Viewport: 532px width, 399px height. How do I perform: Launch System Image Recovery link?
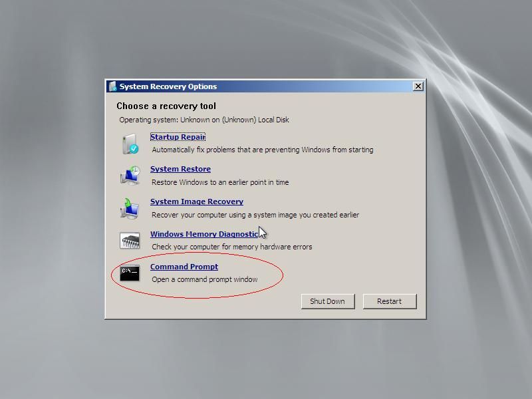click(197, 201)
